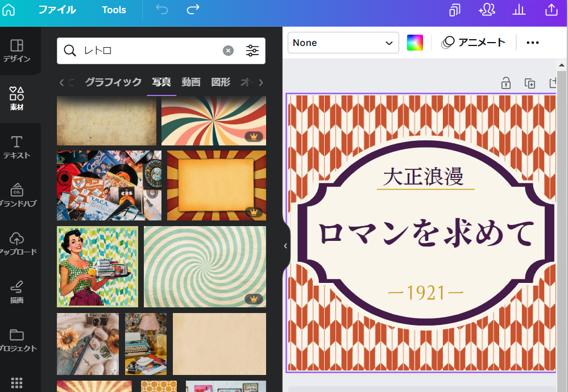Image resolution: width=568 pixels, height=392 pixels.
Task: Click the scrollbar up arrow
Action: pos(562,65)
